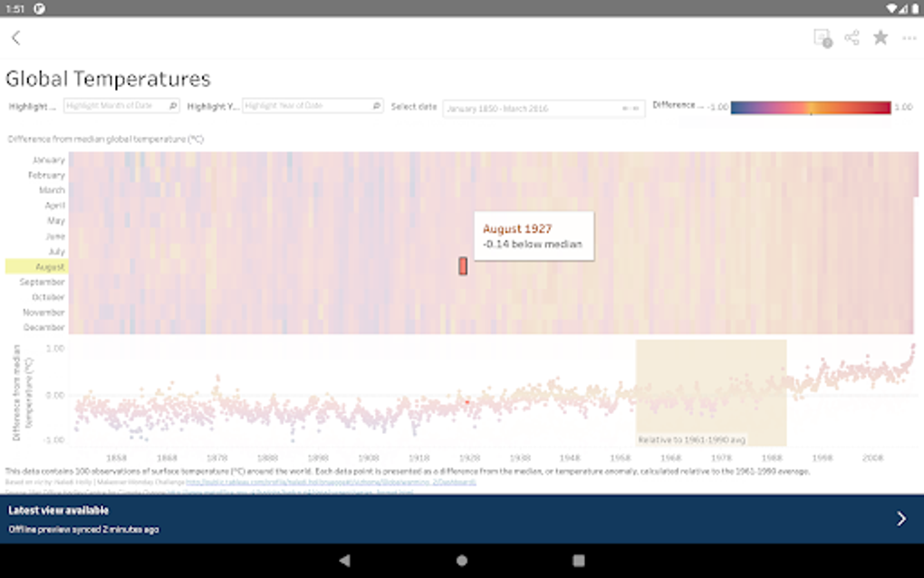Select the Global Temperatures title
The height and width of the screenshot is (578, 924).
108,79
